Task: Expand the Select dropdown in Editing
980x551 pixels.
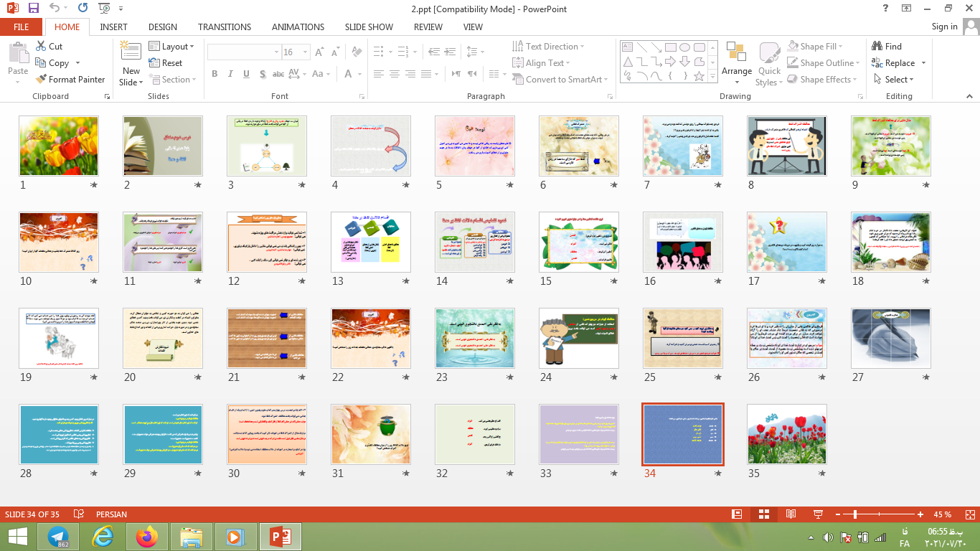Action: (894, 80)
